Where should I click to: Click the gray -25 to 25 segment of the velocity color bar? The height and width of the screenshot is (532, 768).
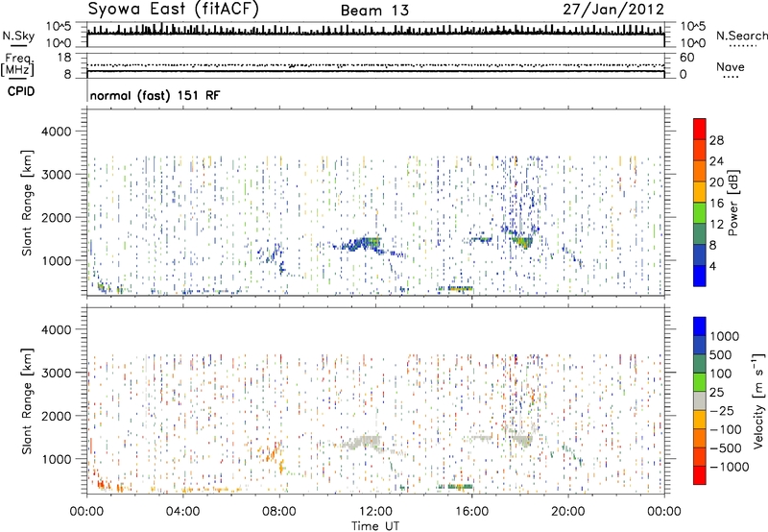[700, 400]
